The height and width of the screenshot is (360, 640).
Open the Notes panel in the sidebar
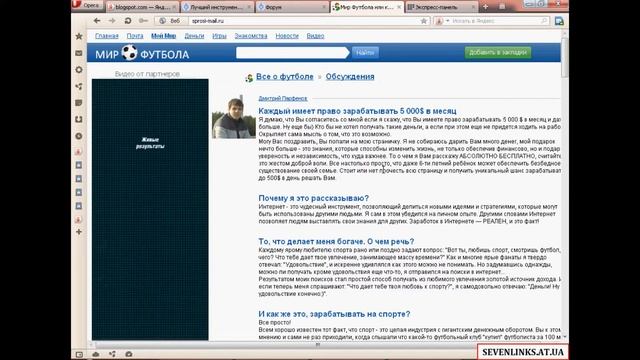79,103
